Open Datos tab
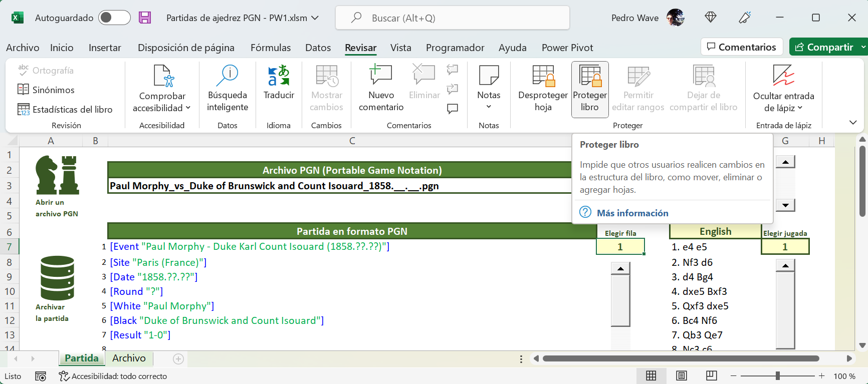The image size is (868, 384). coord(318,48)
